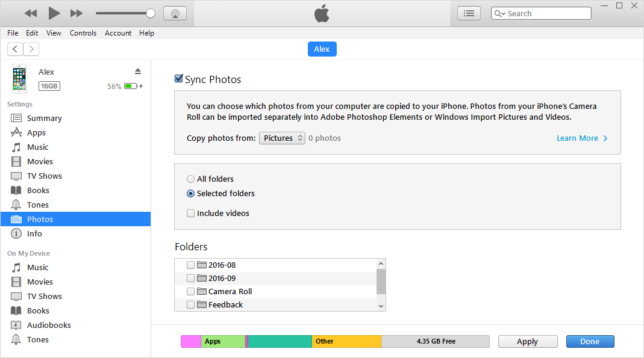Open the Copy photos from dropdown
Screen dimensions: 644x358
(282, 138)
